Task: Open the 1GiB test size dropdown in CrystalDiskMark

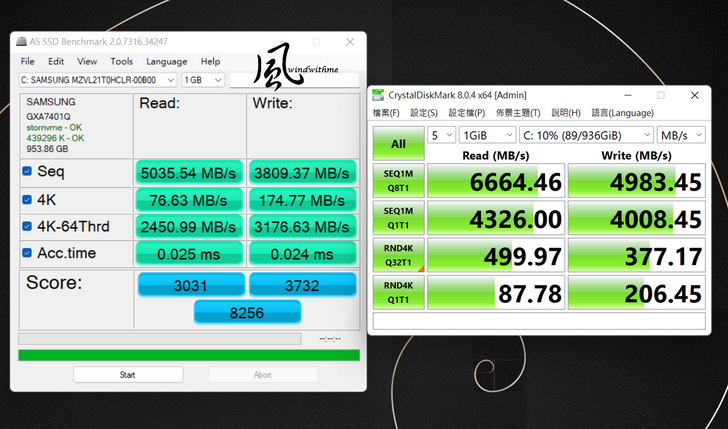Action: tap(488, 135)
